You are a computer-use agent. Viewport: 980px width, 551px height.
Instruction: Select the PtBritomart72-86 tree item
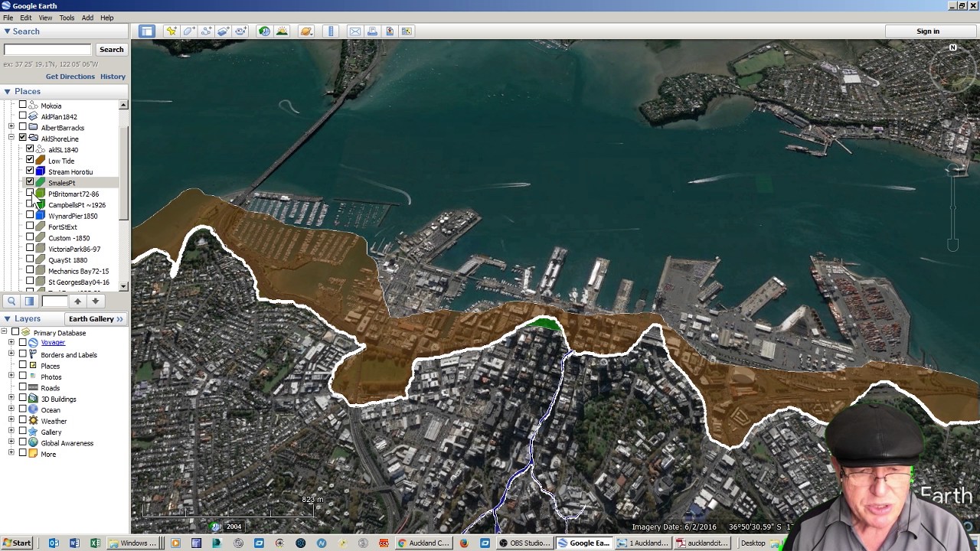pyautogui.click(x=73, y=194)
